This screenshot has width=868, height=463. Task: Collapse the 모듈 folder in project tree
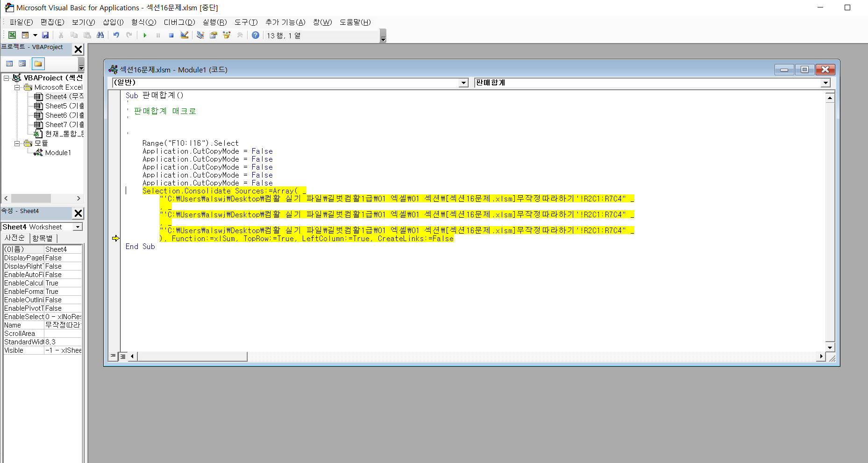pos(17,143)
